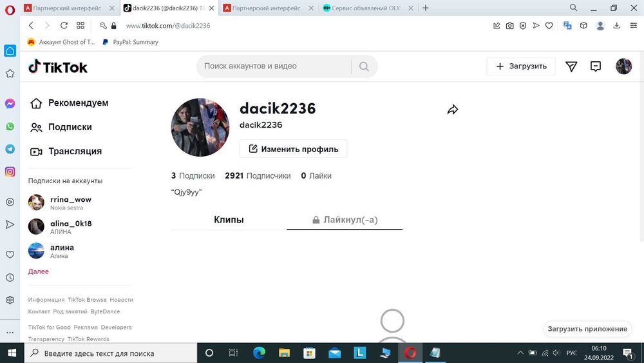Open Opera easy setup icon
Screen dimensions: 644x363
point(634,26)
